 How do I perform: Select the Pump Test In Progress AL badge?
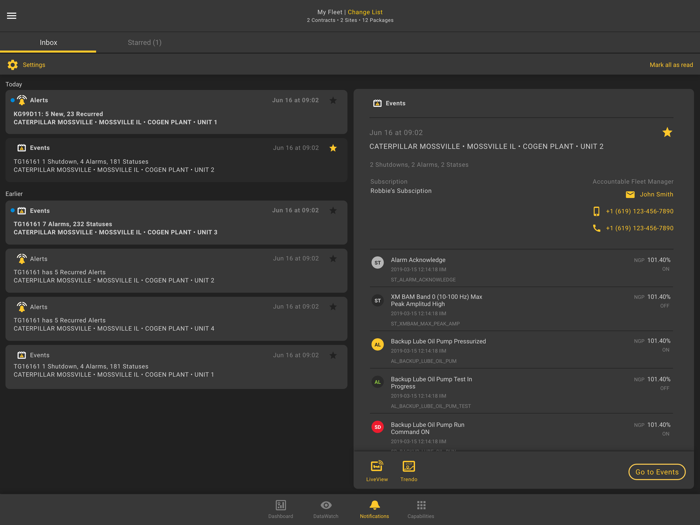click(x=378, y=382)
